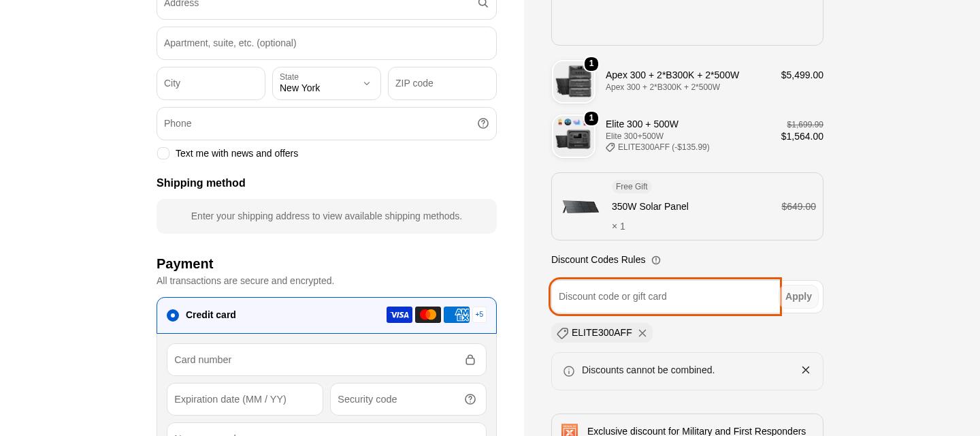Show the +5 more card types
Screen dimensions: 980x436
pyautogui.click(x=479, y=315)
